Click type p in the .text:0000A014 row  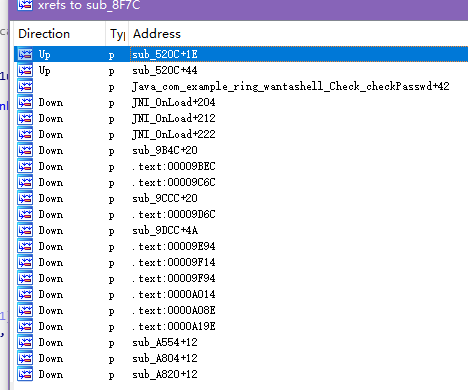click(x=112, y=295)
